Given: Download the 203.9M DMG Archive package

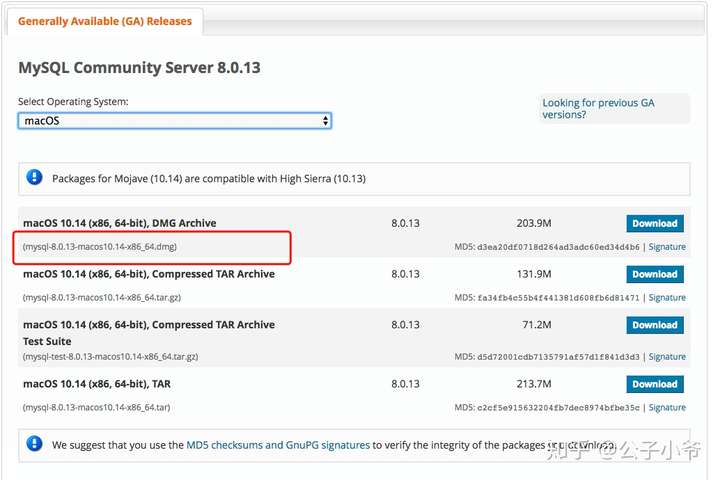Looking at the screenshot, I should [x=655, y=223].
